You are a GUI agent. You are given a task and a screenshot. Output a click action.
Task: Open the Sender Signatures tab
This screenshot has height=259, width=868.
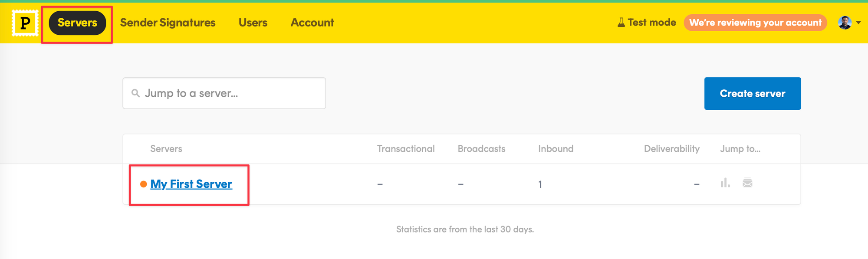click(168, 23)
